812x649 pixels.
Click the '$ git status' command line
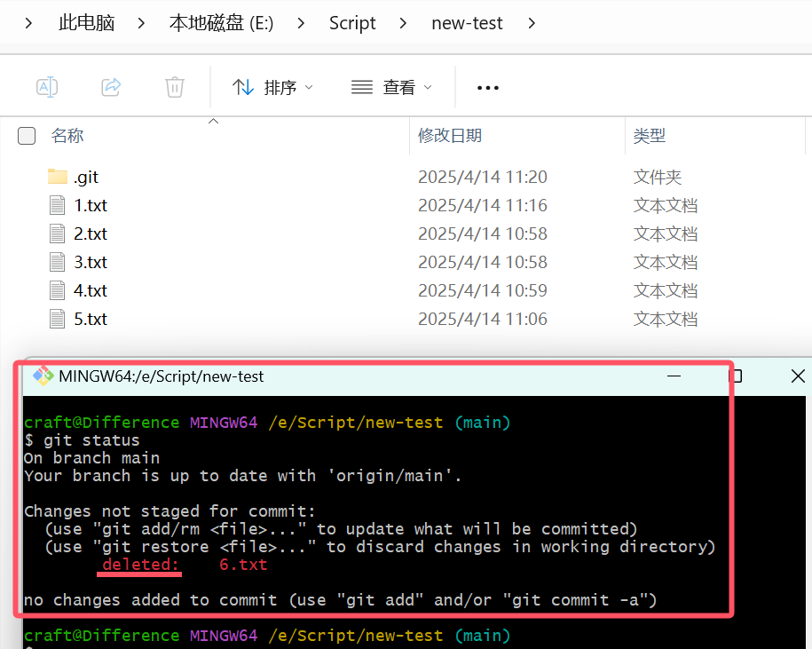(x=82, y=440)
